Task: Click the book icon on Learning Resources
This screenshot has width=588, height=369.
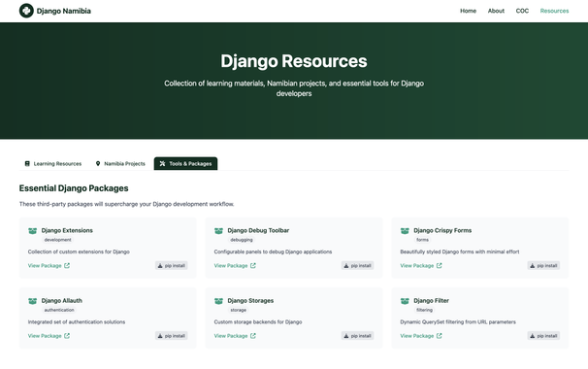Action: click(27, 164)
